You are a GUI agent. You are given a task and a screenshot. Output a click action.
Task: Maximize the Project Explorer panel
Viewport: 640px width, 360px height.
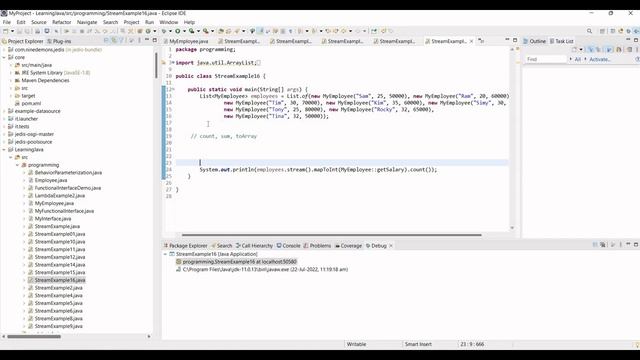pyautogui.click(x=155, y=40)
